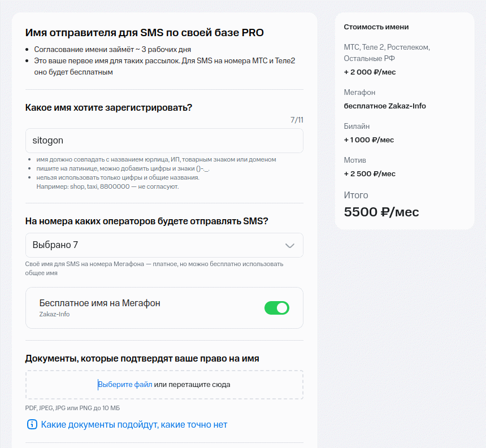Click the total price "5500 ₽/мес"
486x448 pixels.
point(381,212)
